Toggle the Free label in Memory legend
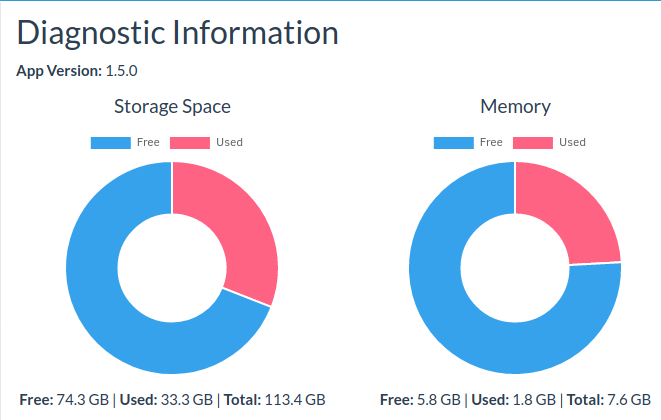 [x=491, y=142]
